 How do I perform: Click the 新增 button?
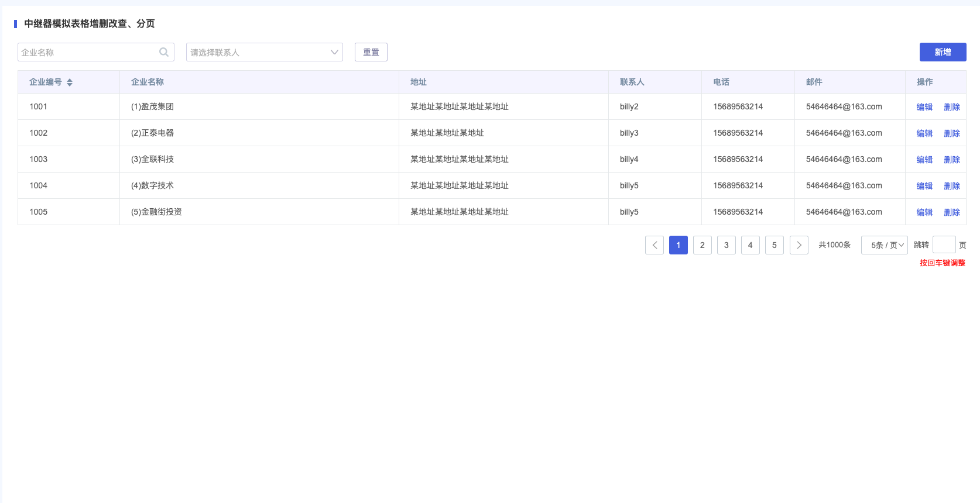click(x=943, y=52)
